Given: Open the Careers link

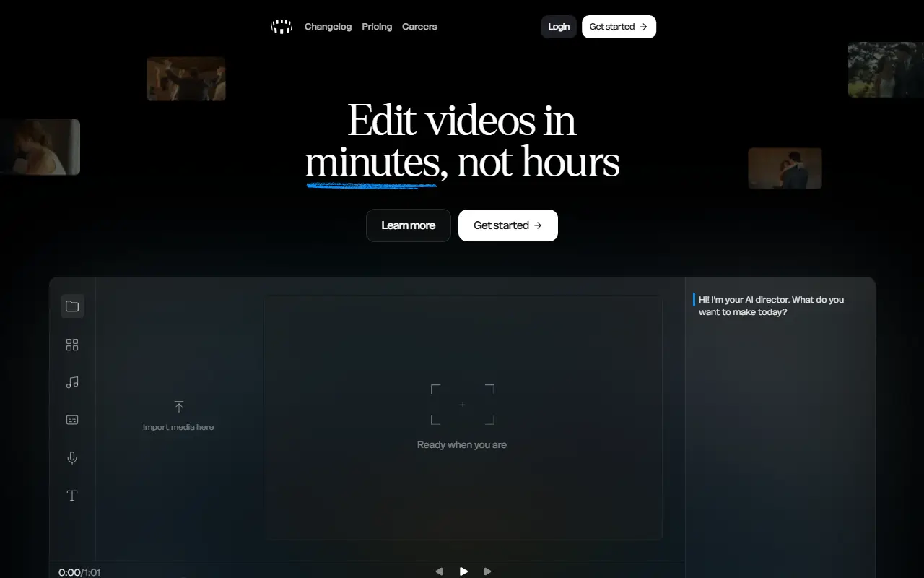Looking at the screenshot, I should coord(419,27).
